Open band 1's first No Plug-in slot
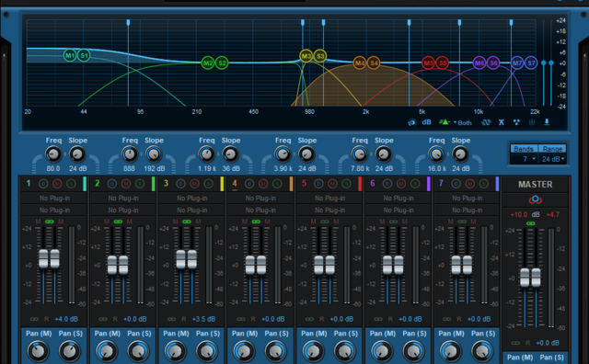589x364 pixels. point(54,198)
